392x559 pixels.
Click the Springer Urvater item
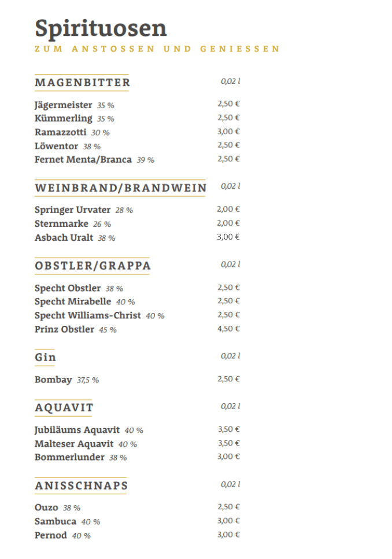(72, 209)
